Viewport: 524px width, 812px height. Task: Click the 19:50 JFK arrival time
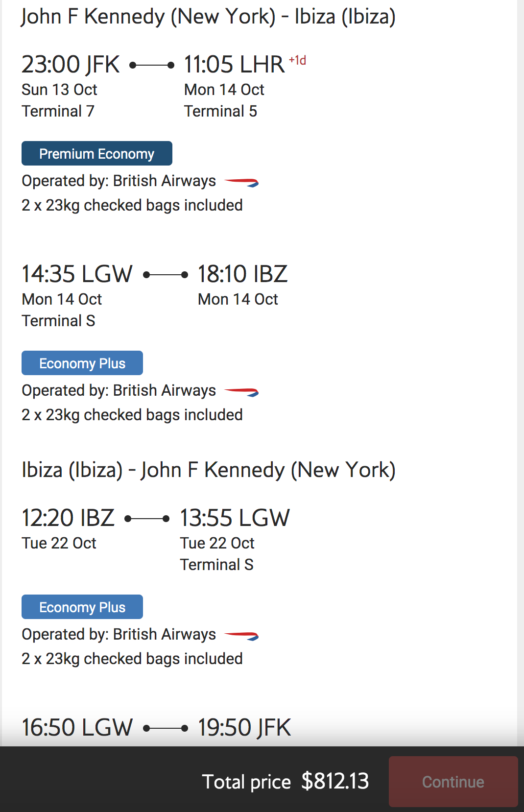click(244, 728)
